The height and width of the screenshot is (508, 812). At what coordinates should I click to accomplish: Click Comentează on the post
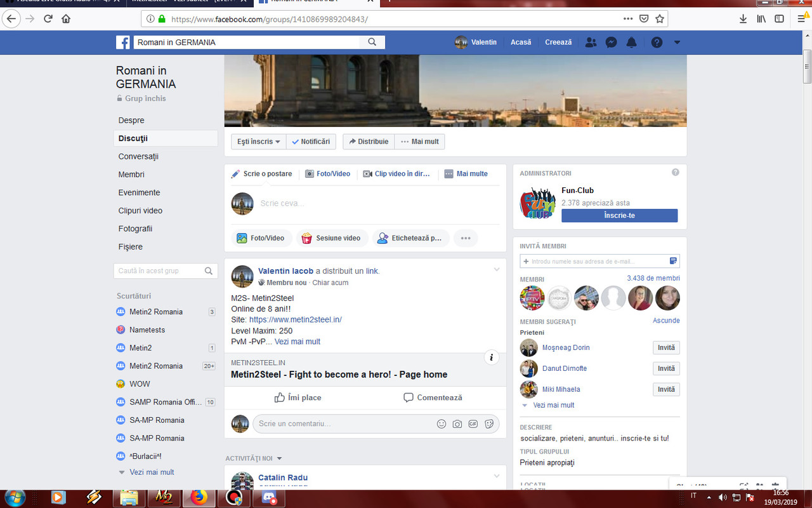pos(433,398)
